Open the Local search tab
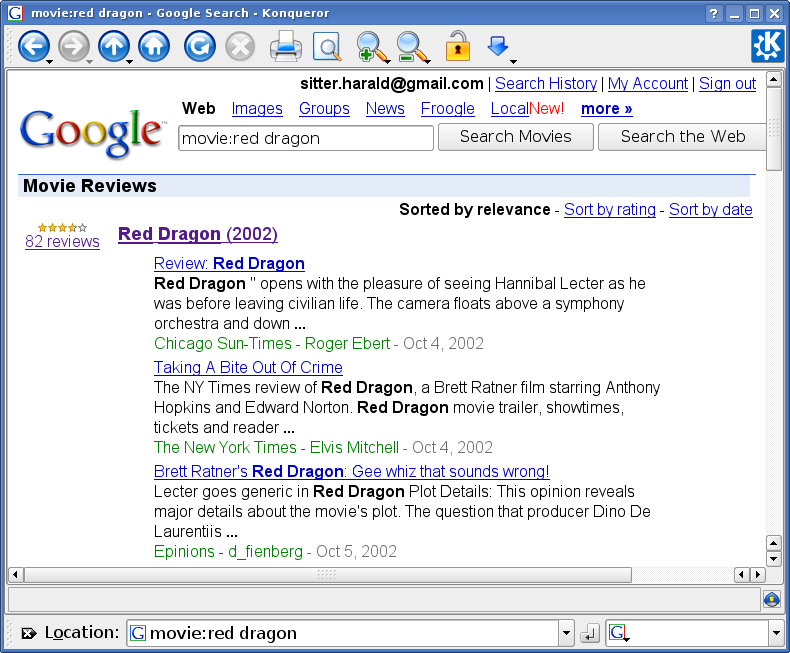 point(510,109)
